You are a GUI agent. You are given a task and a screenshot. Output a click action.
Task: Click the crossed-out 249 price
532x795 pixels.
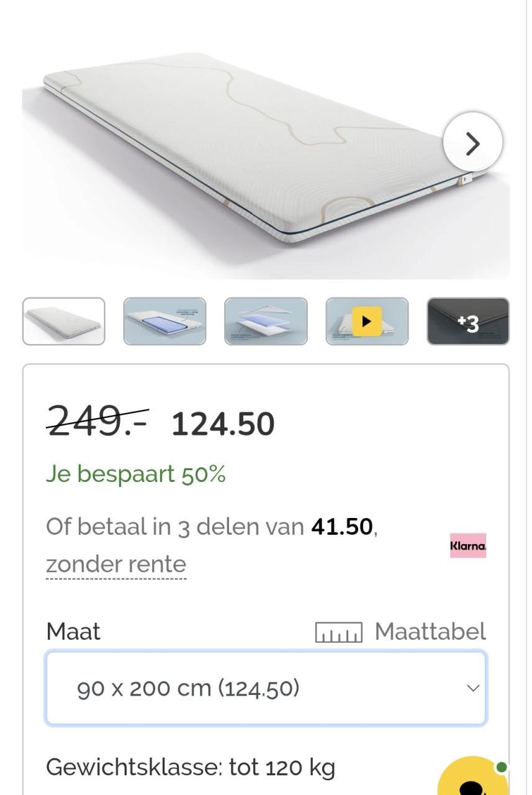tap(97, 422)
